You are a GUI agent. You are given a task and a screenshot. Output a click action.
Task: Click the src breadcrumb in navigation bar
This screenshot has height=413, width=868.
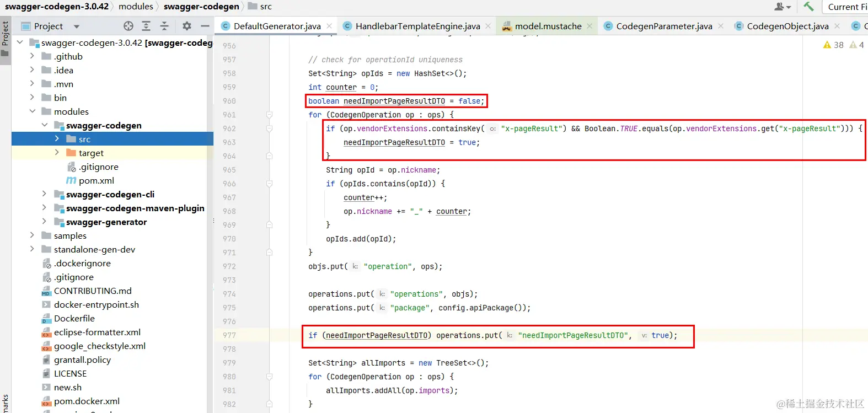pyautogui.click(x=260, y=7)
